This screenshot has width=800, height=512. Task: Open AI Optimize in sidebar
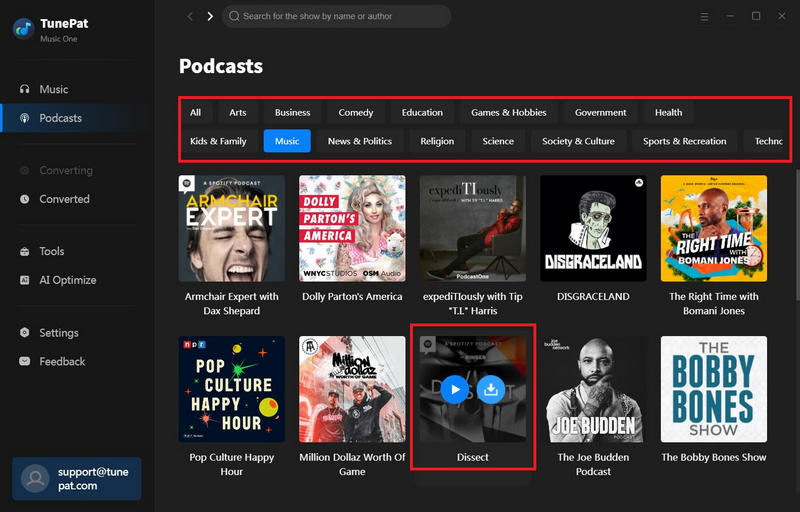67,280
